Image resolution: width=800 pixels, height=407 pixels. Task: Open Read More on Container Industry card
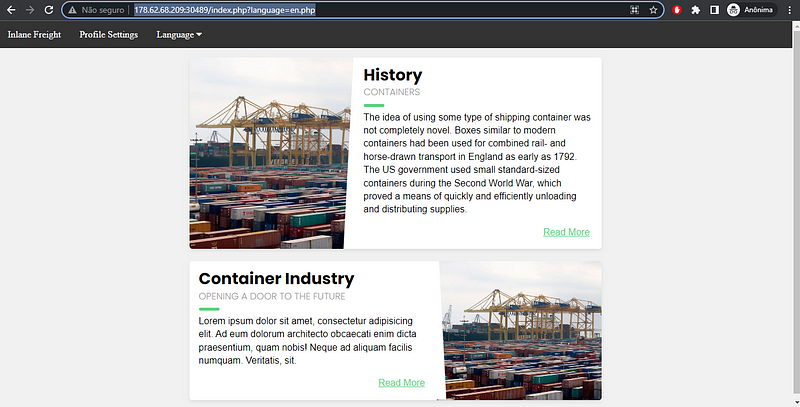click(x=402, y=383)
